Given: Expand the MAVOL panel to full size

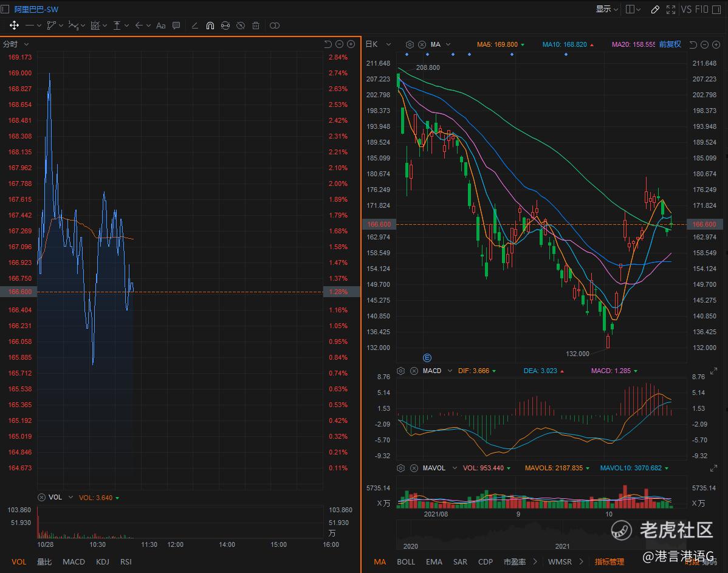Looking at the screenshot, I should tap(713, 468).
